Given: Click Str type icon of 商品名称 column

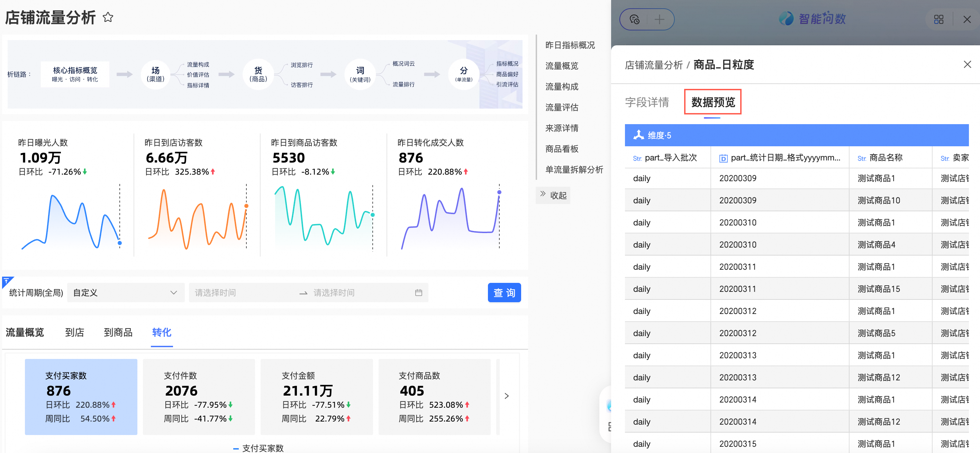Looking at the screenshot, I should point(862,158).
